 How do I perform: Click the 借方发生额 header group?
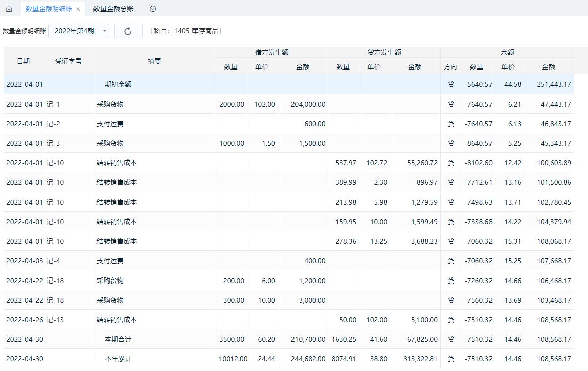272,52
